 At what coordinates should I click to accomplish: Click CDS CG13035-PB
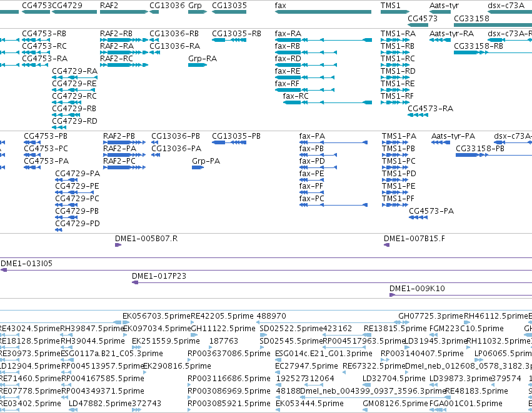229,142
